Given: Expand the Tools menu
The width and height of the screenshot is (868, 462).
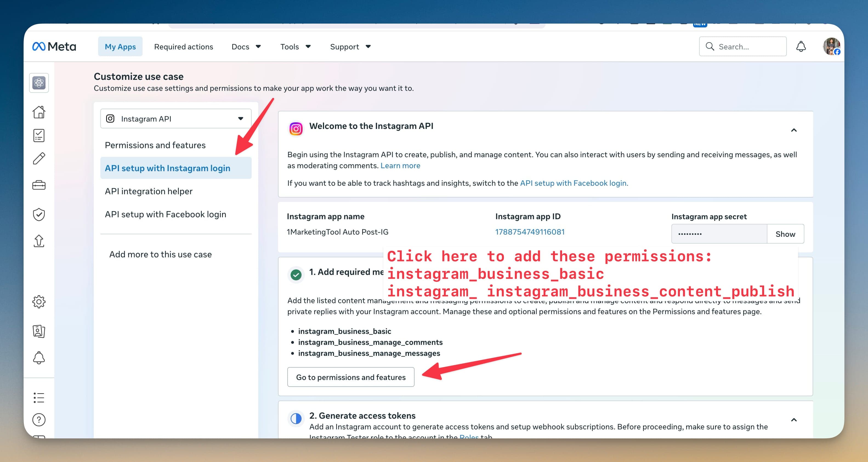Looking at the screenshot, I should 296,47.
